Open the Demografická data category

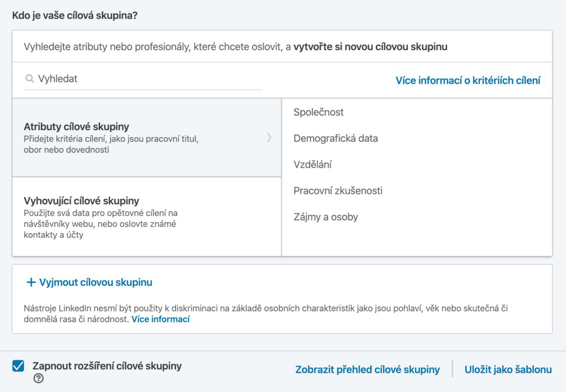coord(336,138)
